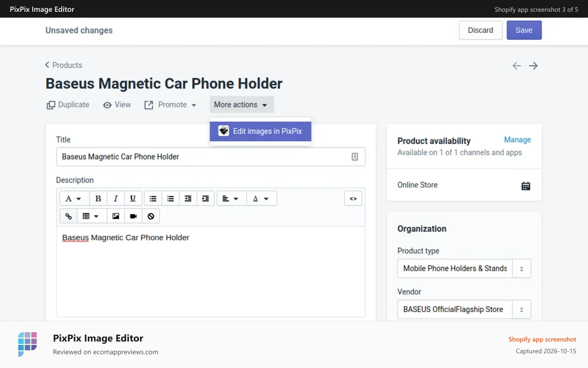Click the Product type field text
Image resolution: width=588 pixels, height=368 pixels.
click(x=455, y=268)
